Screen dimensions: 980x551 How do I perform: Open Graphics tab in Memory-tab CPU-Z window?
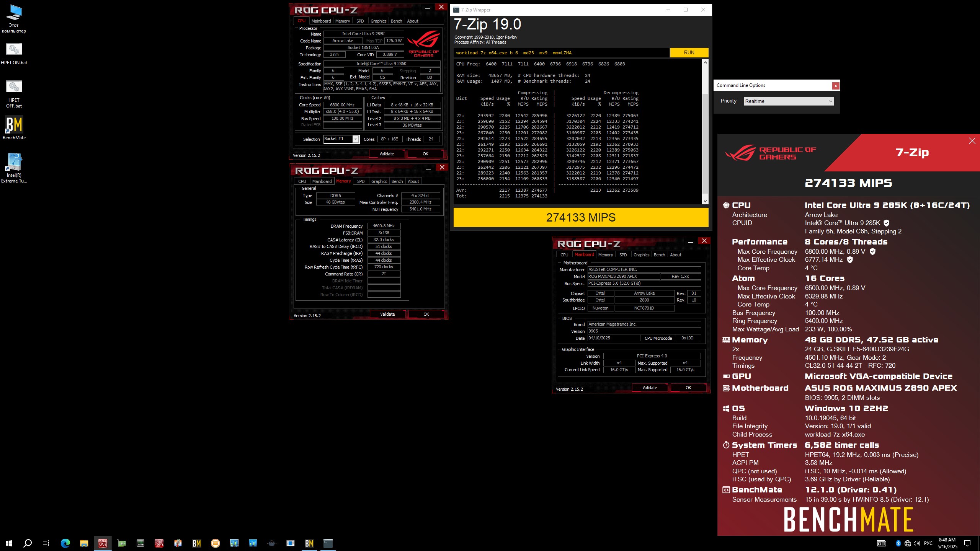coord(379,181)
